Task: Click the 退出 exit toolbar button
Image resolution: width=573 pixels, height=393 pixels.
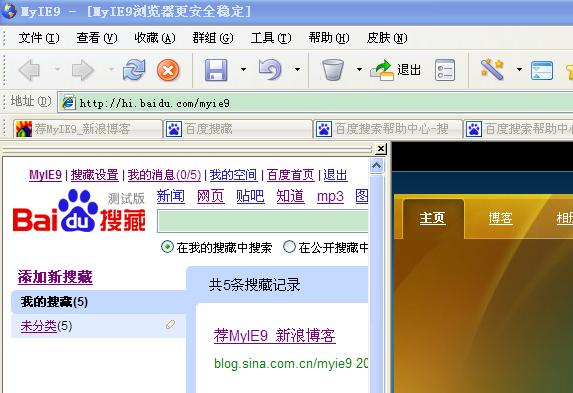Action: 395,70
